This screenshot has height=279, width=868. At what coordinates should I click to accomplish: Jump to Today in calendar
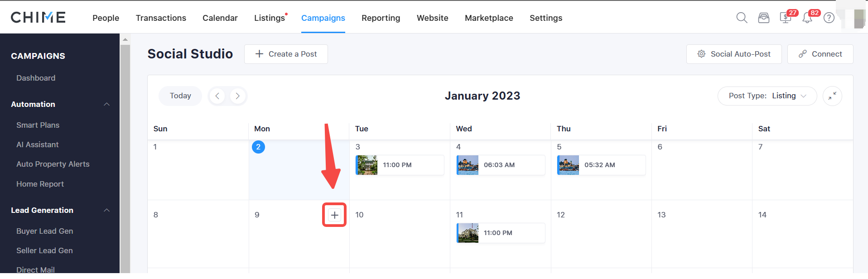pos(180,96)
